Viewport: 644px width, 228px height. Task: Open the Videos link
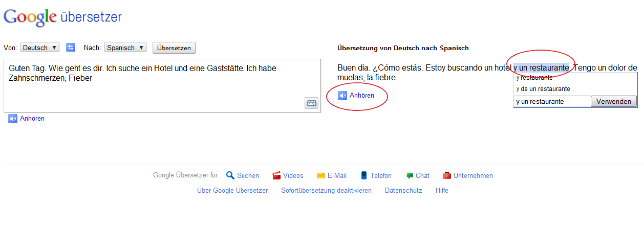(293, 175)
